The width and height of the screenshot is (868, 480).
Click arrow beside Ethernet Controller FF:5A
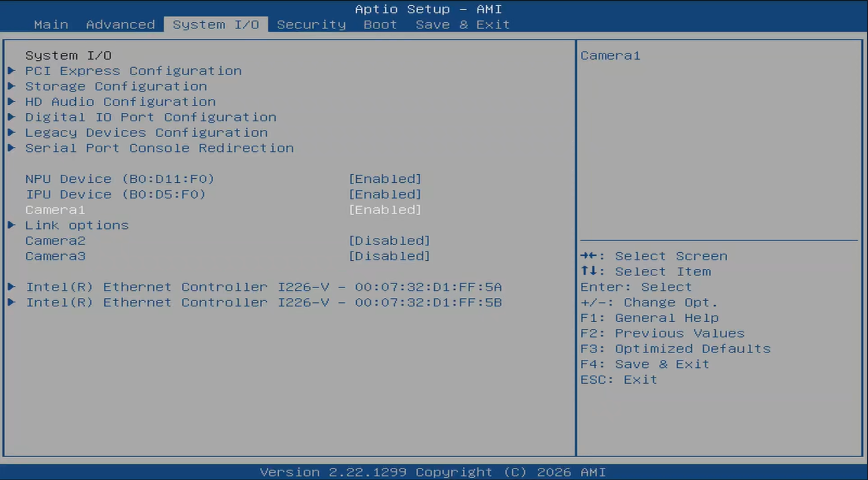point(11,286)
